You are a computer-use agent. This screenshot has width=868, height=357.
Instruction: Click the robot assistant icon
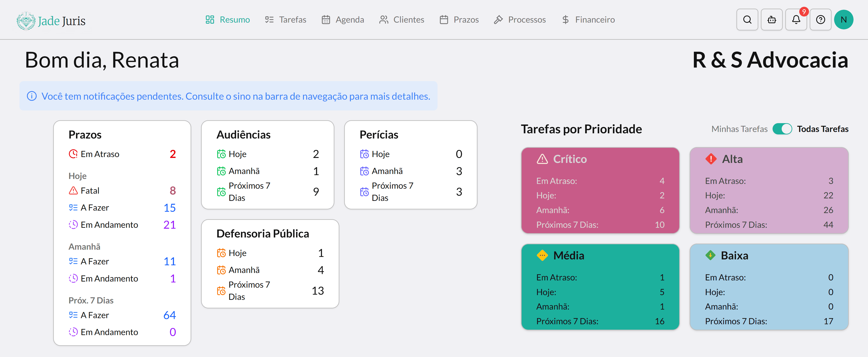[772, 19]
